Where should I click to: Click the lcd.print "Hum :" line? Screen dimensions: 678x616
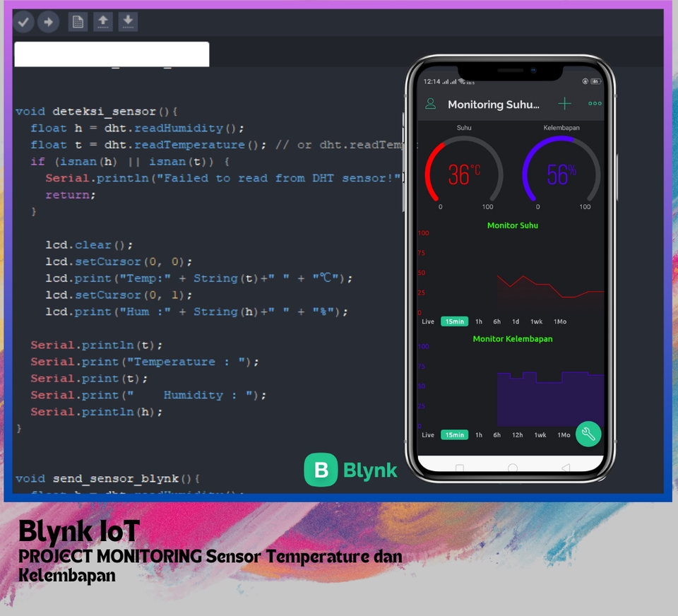coord(197,312)
